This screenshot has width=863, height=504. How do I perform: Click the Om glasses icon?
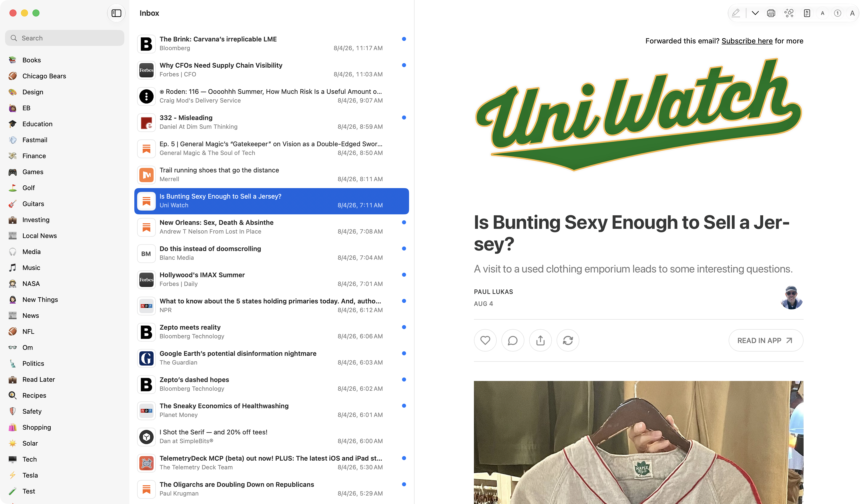pos(13,348)
